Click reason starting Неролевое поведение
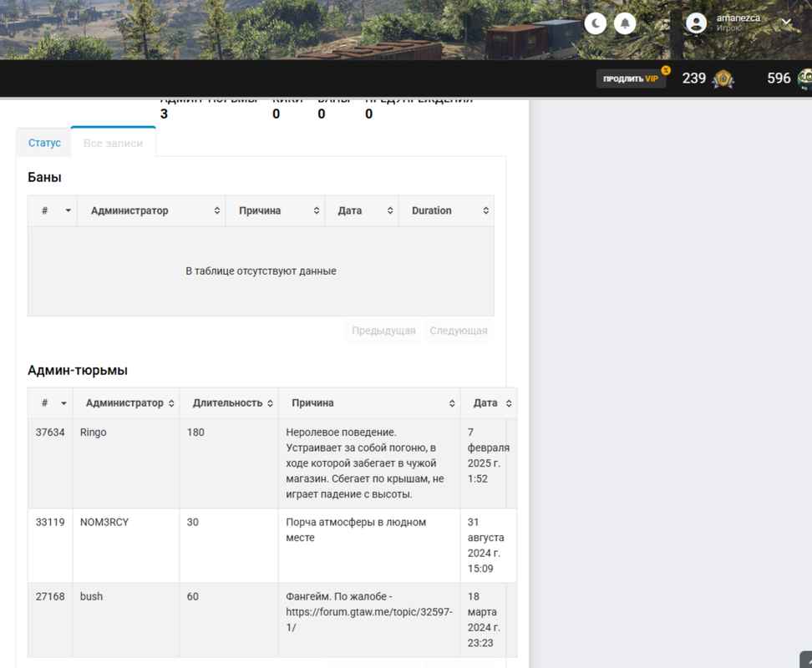The width and height of the screenshot is (812, 668). pos(364,463)
